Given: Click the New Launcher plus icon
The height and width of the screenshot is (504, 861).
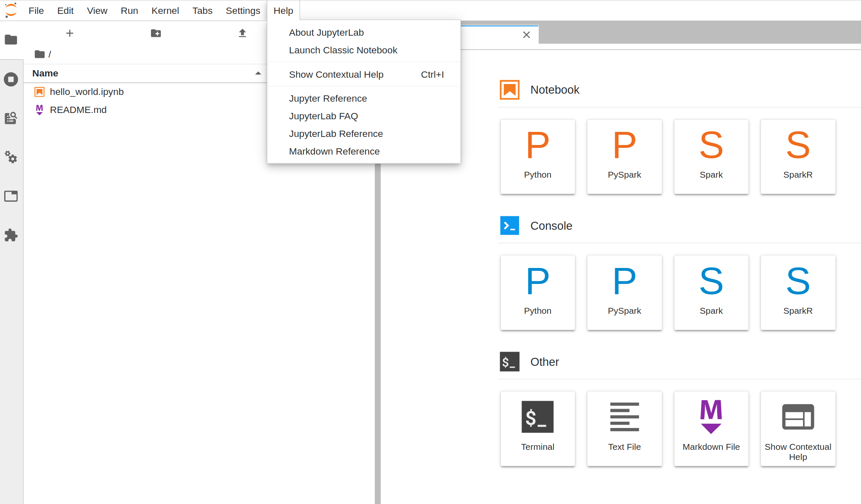Looking at the screenshot, I should (x=70, y=33).
